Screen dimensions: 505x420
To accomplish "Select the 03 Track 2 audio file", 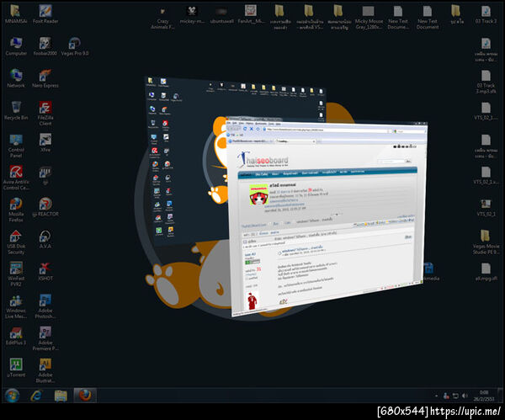I will pos(486,14).
